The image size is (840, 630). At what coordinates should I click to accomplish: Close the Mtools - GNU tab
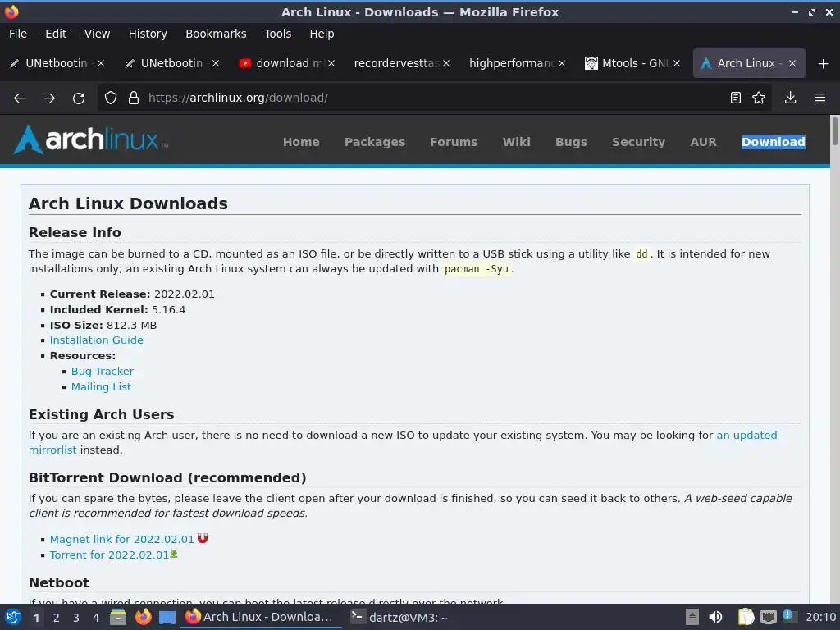pyautogui.click(x=677, y=63)
